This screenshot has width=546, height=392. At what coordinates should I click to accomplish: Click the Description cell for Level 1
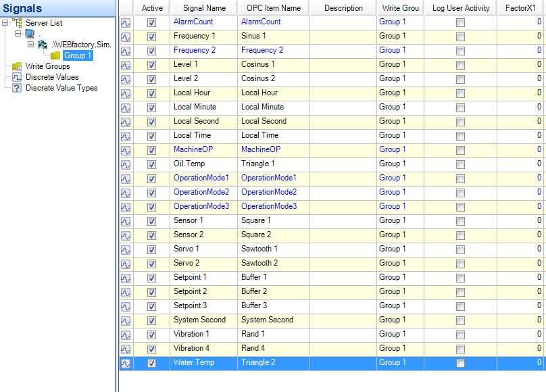pos(343,64)
